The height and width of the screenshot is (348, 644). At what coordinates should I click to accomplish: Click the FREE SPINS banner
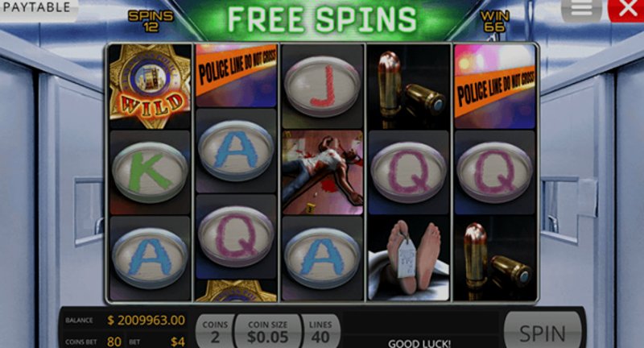[323, 19]
